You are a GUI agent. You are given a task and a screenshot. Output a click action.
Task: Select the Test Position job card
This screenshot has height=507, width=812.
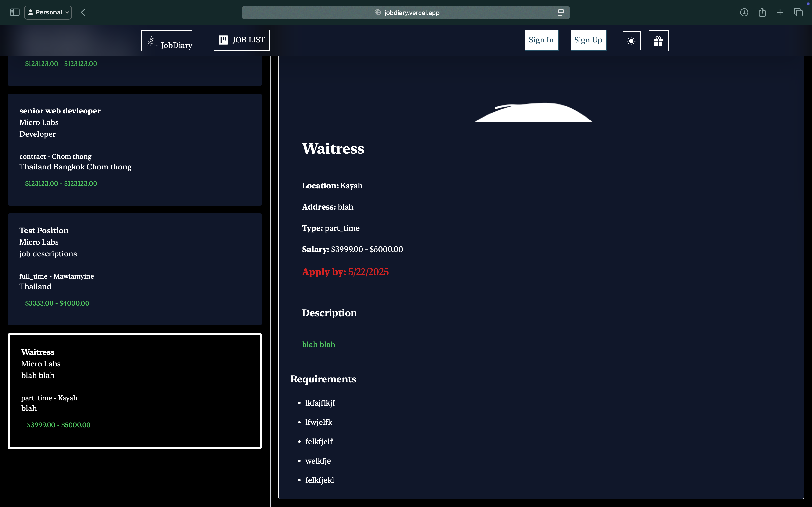135,269
